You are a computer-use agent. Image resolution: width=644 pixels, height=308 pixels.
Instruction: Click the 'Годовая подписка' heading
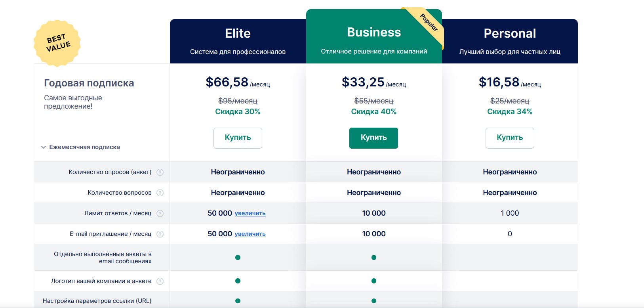(x=89, y=83)
